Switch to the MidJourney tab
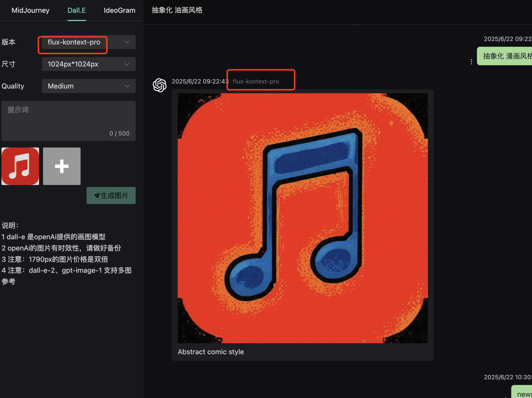The width and height of the screenshot is (532, 398). tap(30, 10)
